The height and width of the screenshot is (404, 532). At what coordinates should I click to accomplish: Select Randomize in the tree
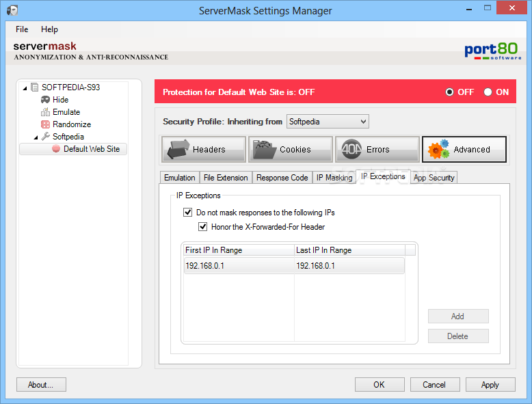point(72,124)
